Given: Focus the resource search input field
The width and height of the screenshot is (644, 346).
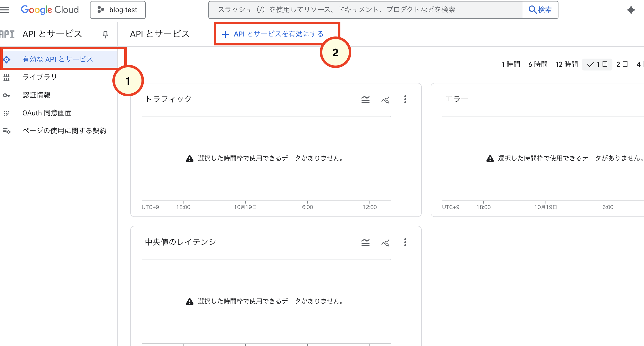Looking at the screenshot, I should tap(365, 10).
